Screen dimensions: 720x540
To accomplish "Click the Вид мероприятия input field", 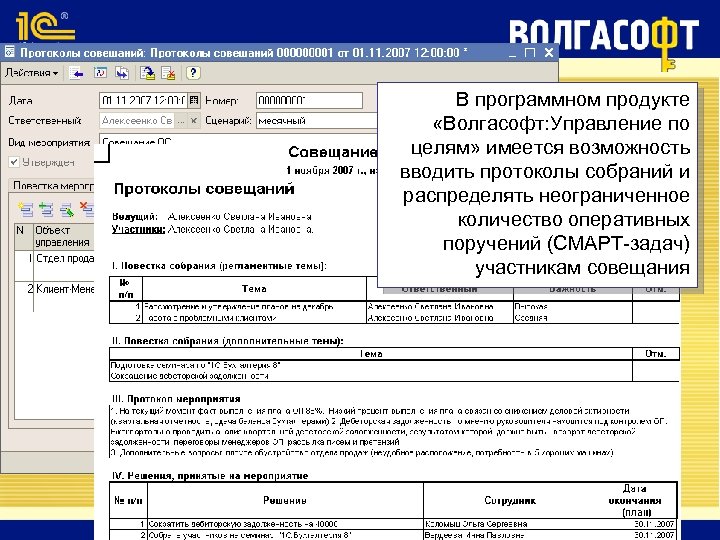I will point(238,141).
